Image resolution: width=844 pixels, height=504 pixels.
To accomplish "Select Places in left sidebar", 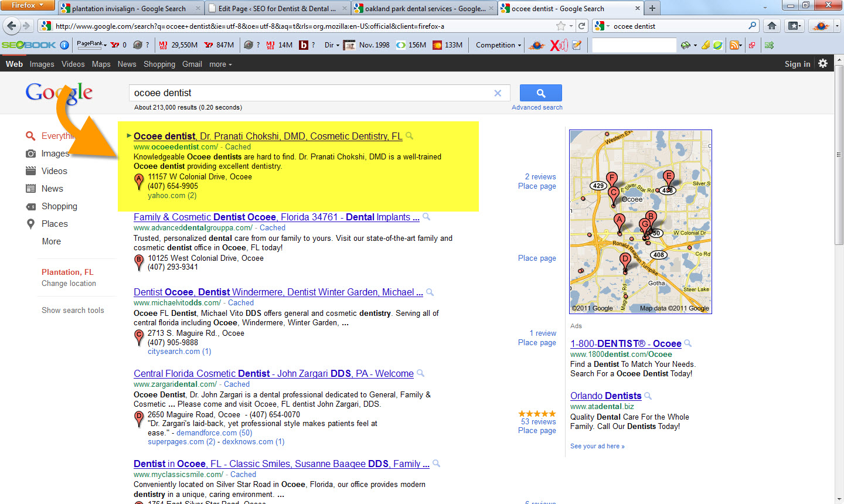I will click(x=55, y=224).
